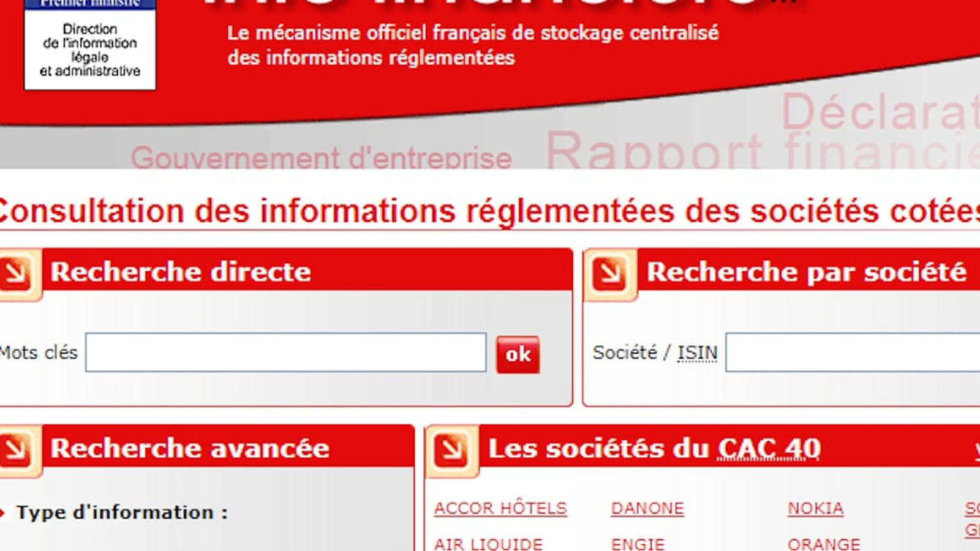Click the Mots clés label

click(39, 353)
